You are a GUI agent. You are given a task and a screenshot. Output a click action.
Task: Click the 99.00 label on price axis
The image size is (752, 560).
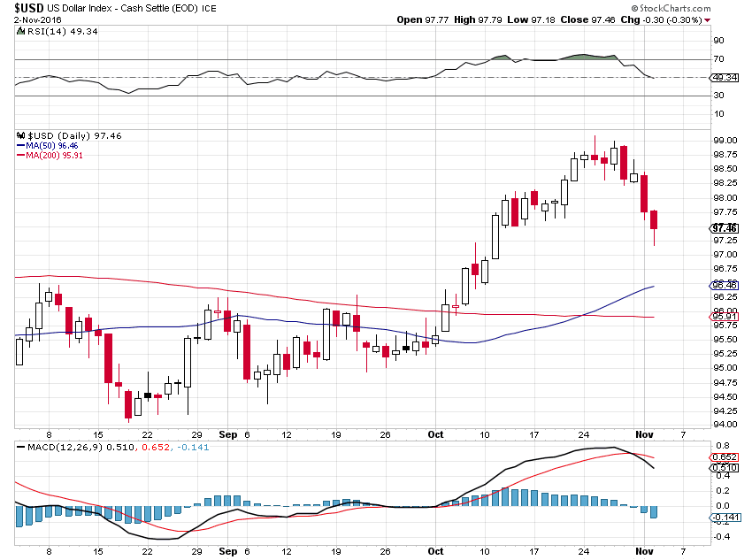(725, 141)
